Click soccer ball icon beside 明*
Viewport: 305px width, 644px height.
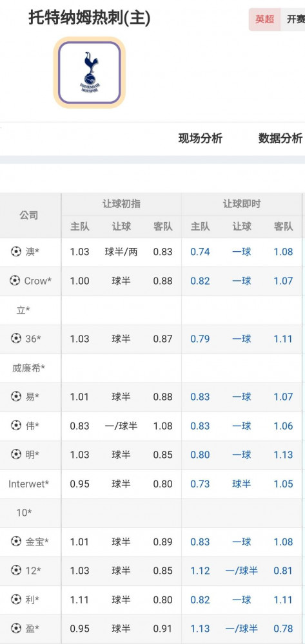[x=16, y=454]
